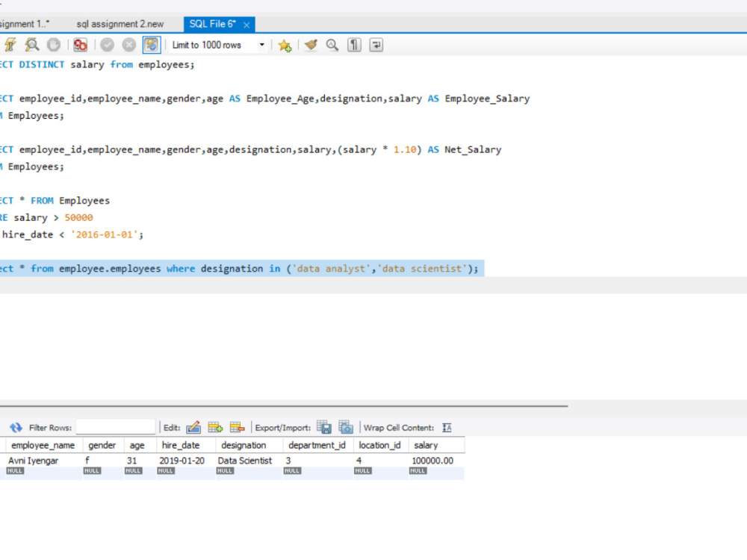Export recordset to file icon
The width and height of the screenshot is (747, 560).
click(324, 427)
